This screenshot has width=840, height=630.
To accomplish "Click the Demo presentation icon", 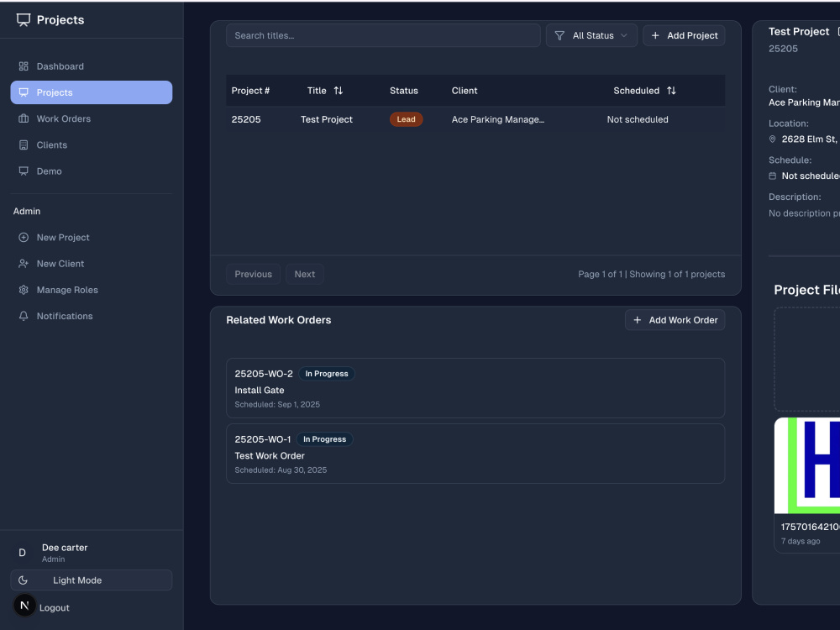I will 24,171.
